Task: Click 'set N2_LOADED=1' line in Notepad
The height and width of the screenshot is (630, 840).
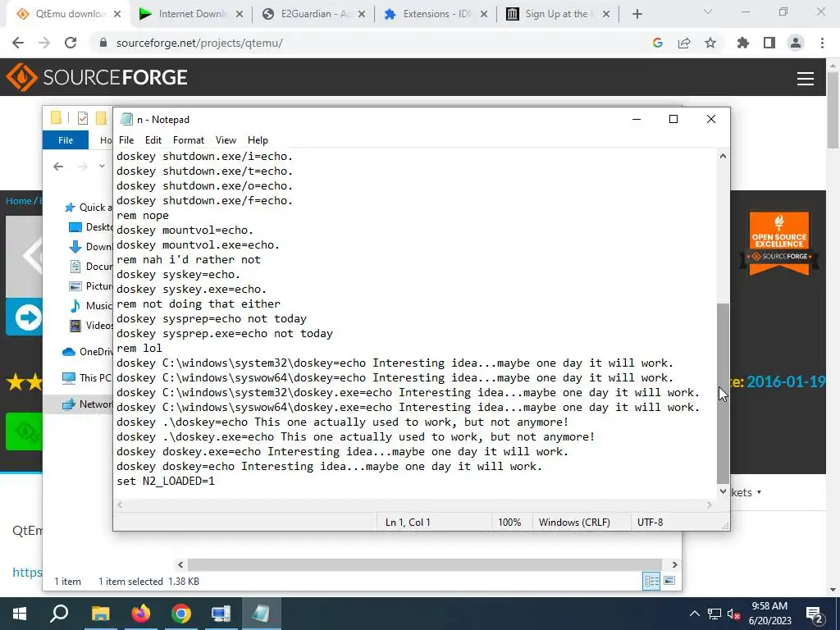Action: 166,481
